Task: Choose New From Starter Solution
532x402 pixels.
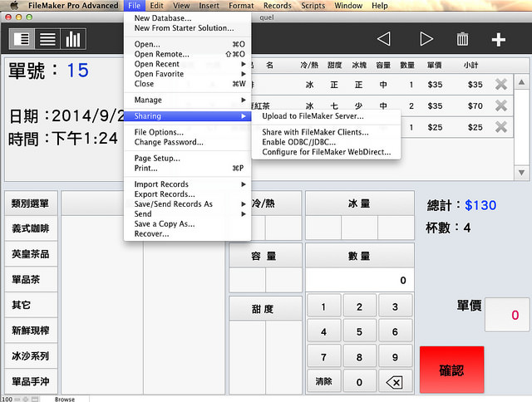Action: (187, 27)
